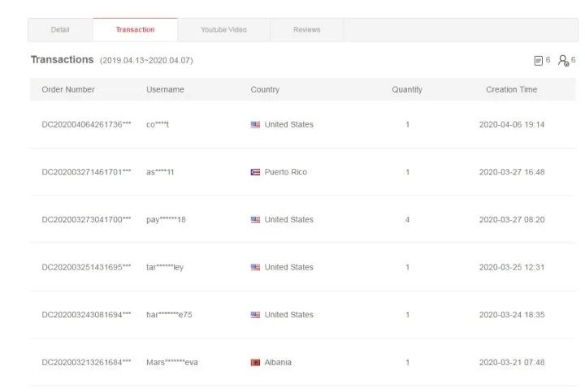Click the Order Number column header
Screen dimensions: 585x392
[68, 90]
